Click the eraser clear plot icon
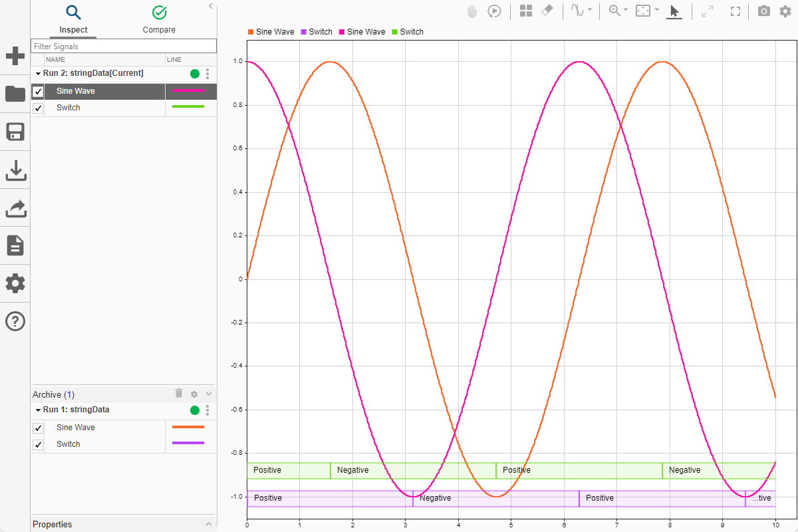The width and height of the screenshot is (798, 532). pyautogui.click(x=547, y=11)
